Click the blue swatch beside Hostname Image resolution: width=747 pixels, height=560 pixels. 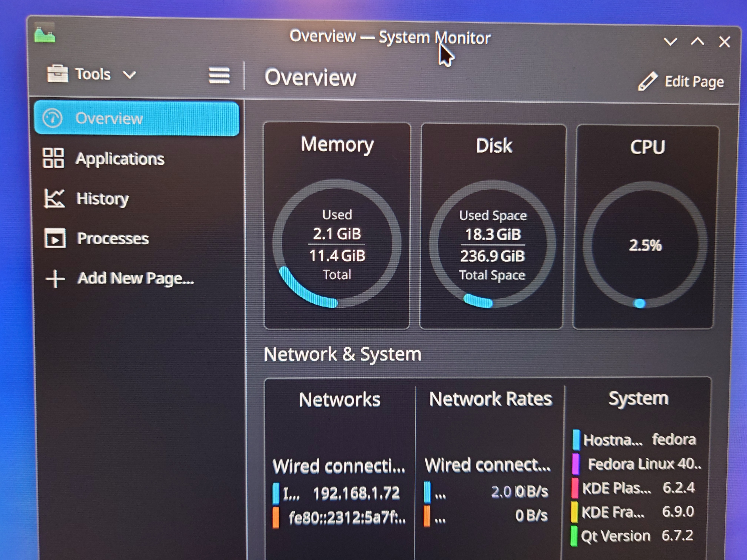[576, 440]
